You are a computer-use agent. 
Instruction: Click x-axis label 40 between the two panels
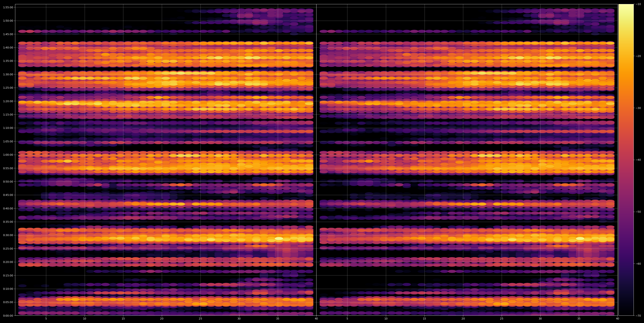coord(316,319)
